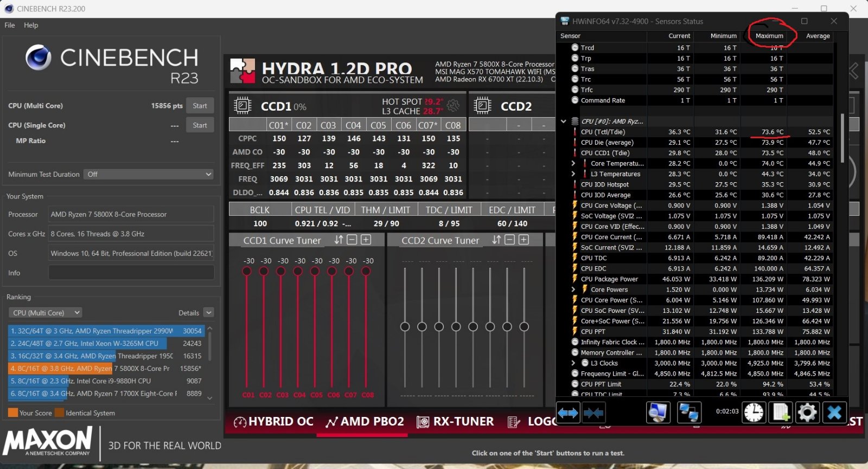Click the first CCD2 curve tuner slider knob
The width and height of the screenshot is (868, 469).
[405, 326]
